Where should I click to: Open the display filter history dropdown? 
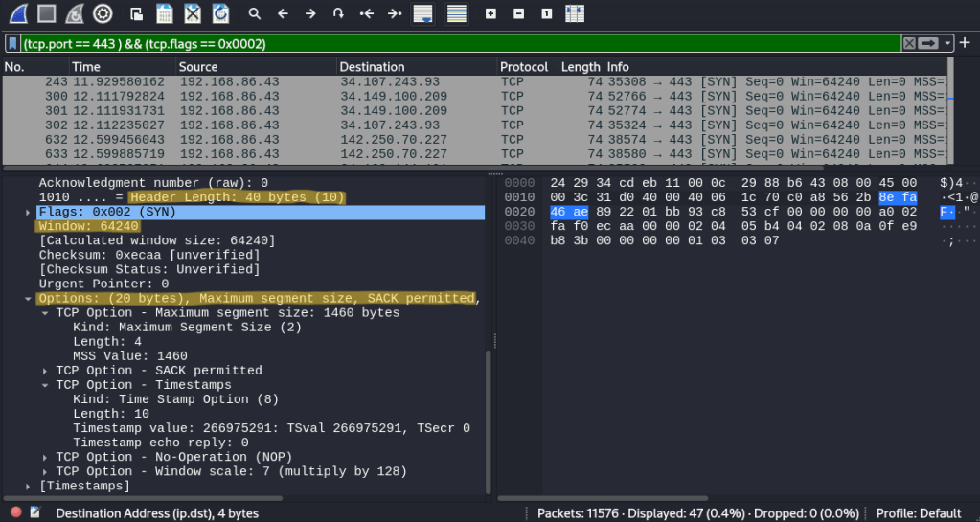coord(948,43)
